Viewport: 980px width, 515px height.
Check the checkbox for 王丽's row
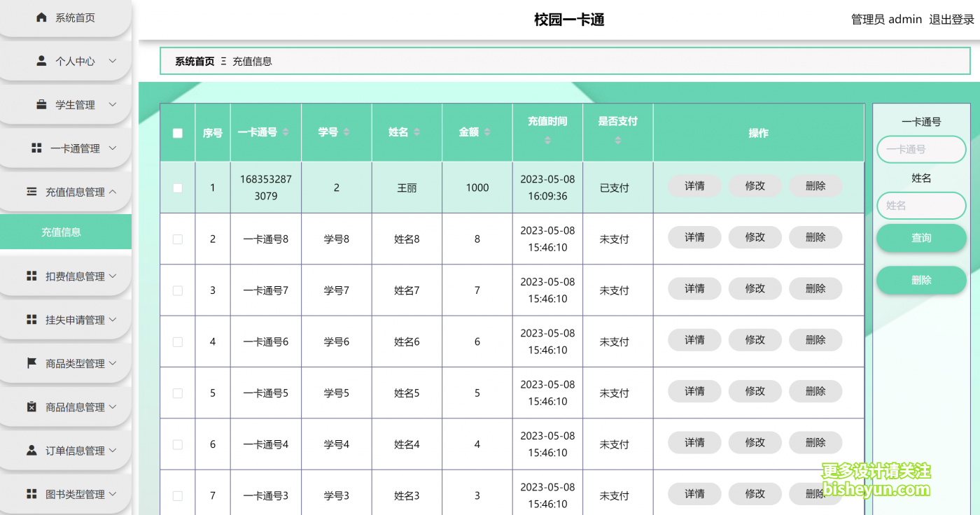point(177,187)
